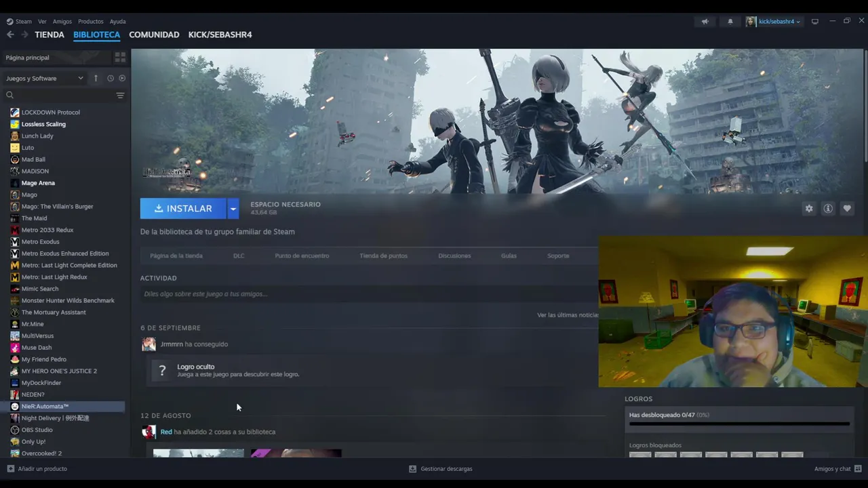Switch to Big Picture mode icon
This screenshot has height=488, width=868.
click(815, 22)
